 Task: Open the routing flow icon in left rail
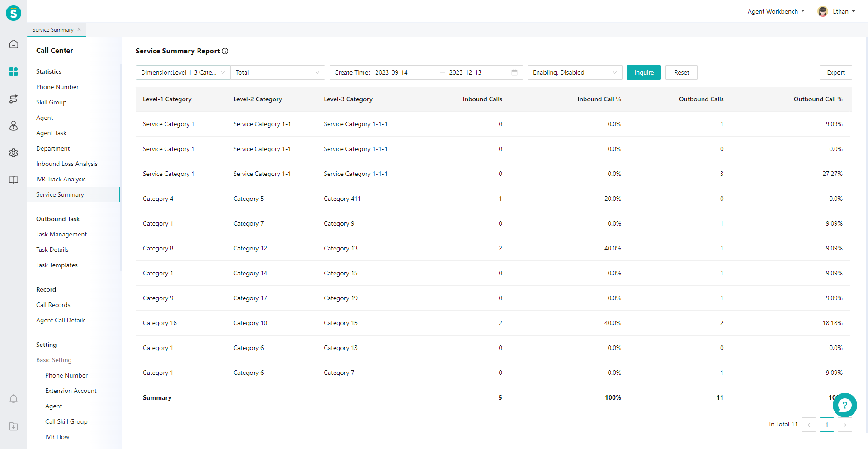(x=14, y=99)
